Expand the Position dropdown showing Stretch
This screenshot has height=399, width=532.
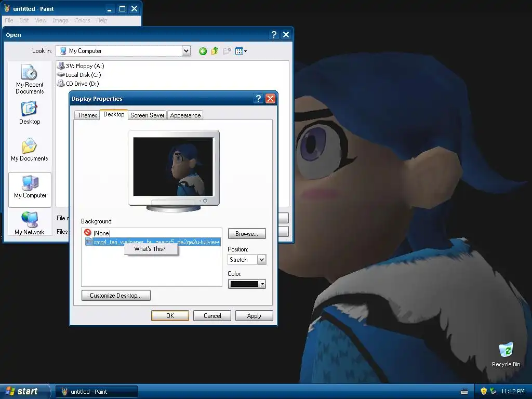[x=261, y=260]
